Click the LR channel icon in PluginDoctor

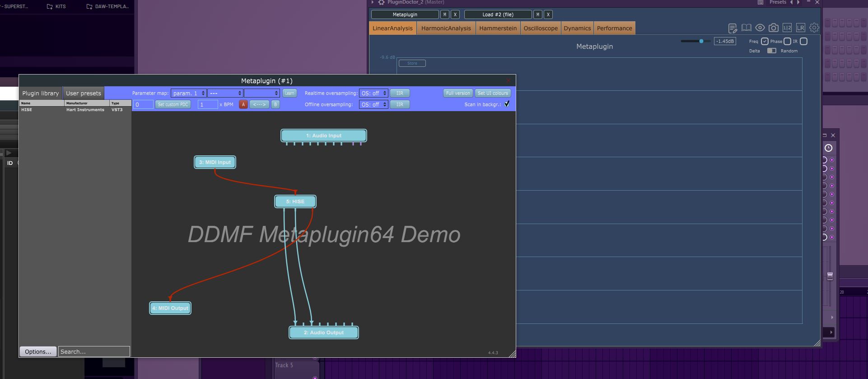click(x=800, y=28)
